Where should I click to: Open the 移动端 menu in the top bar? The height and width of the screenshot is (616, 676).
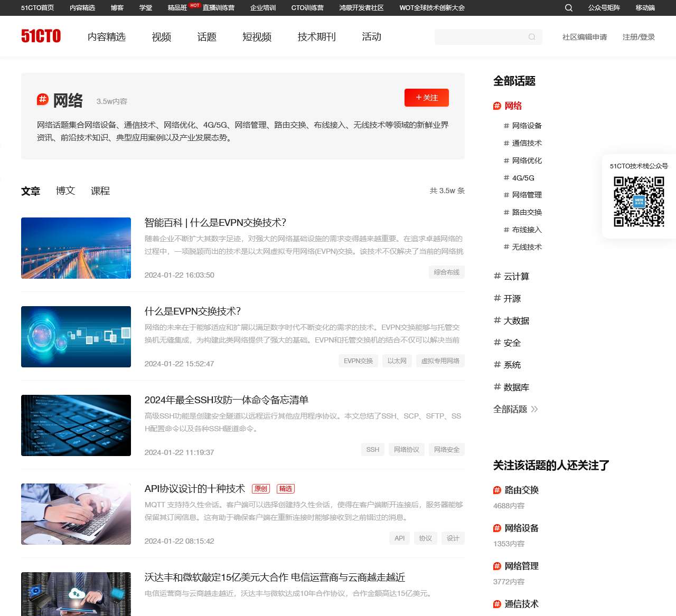pos(645,8)
